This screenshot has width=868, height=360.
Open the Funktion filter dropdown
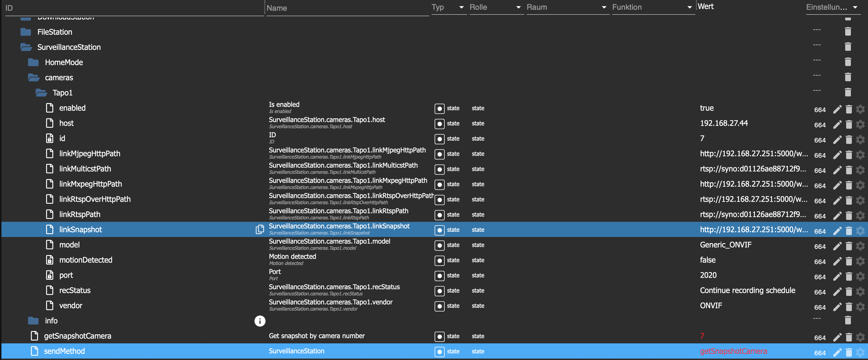(690, 7)
